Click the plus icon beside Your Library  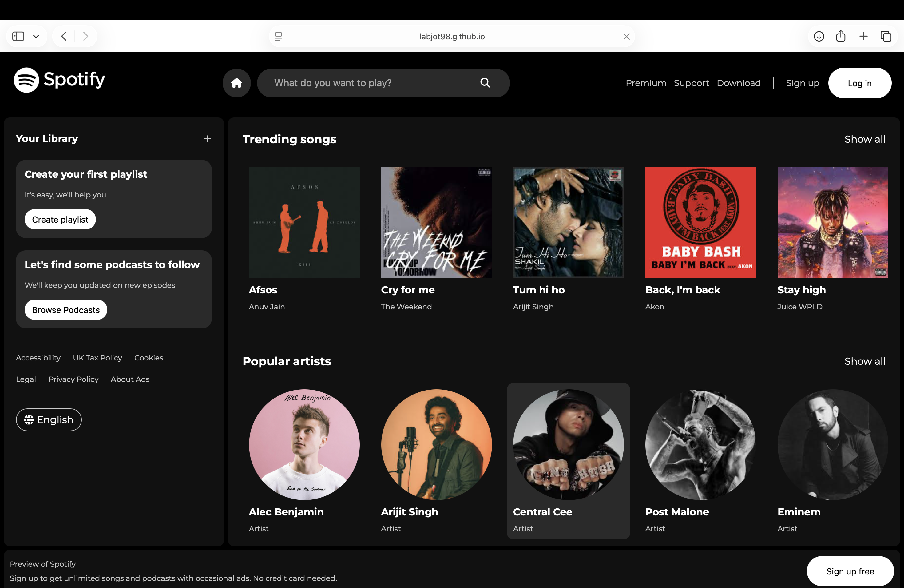[207, 139]
